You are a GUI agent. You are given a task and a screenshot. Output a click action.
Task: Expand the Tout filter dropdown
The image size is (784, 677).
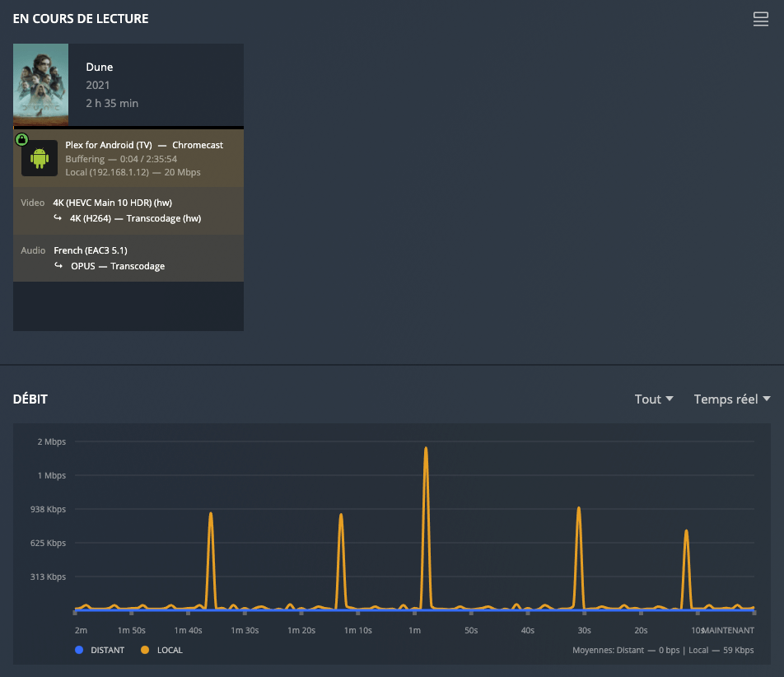tap(653, 399)
